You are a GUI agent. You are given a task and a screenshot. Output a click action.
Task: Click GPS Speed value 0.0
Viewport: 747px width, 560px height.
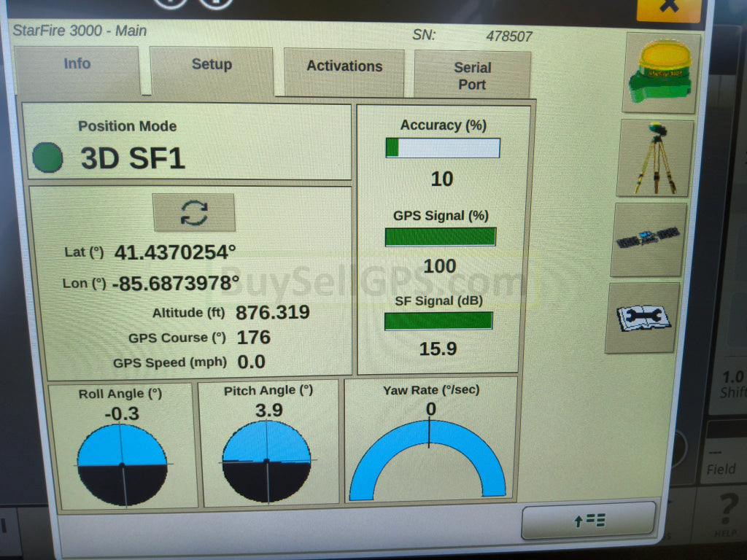tap(251, 362)
